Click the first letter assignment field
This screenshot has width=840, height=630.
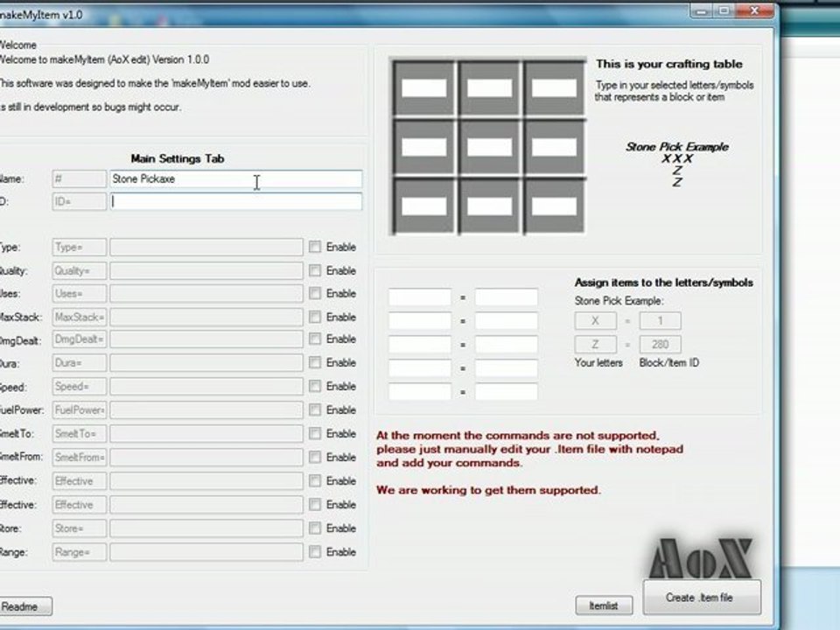point(419,297)
